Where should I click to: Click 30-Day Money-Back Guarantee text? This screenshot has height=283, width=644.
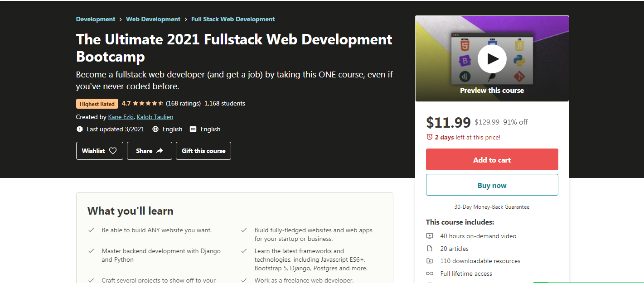(492, 207)
